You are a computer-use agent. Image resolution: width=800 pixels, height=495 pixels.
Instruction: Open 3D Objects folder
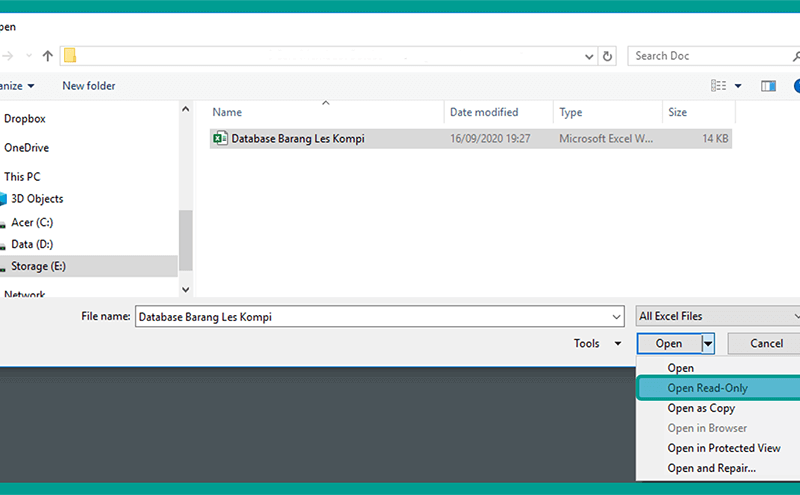[37, 199]
